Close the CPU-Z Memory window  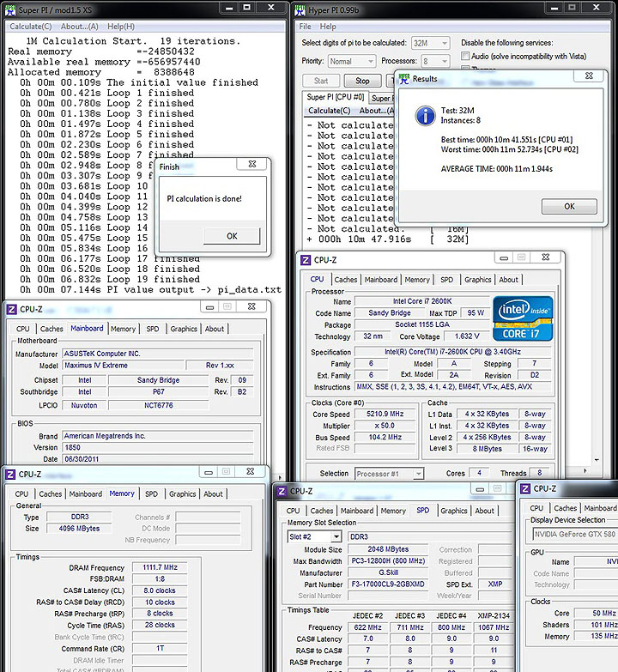tap(251, 471)
